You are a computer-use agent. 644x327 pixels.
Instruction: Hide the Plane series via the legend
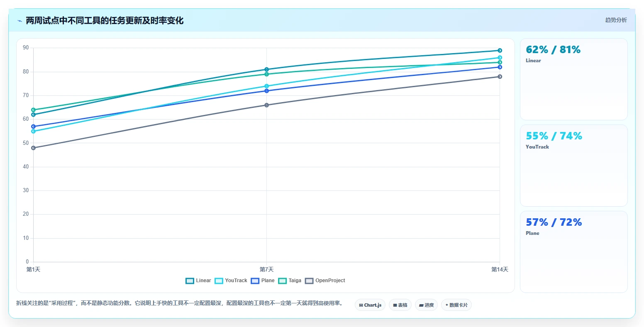click(263, 281)
